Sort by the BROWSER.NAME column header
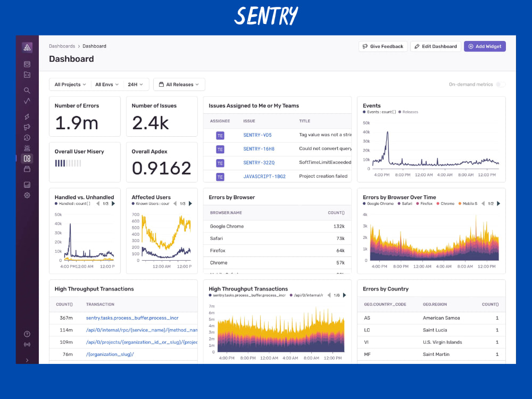This screenshot has height=399, width=532. click(226, 213)
